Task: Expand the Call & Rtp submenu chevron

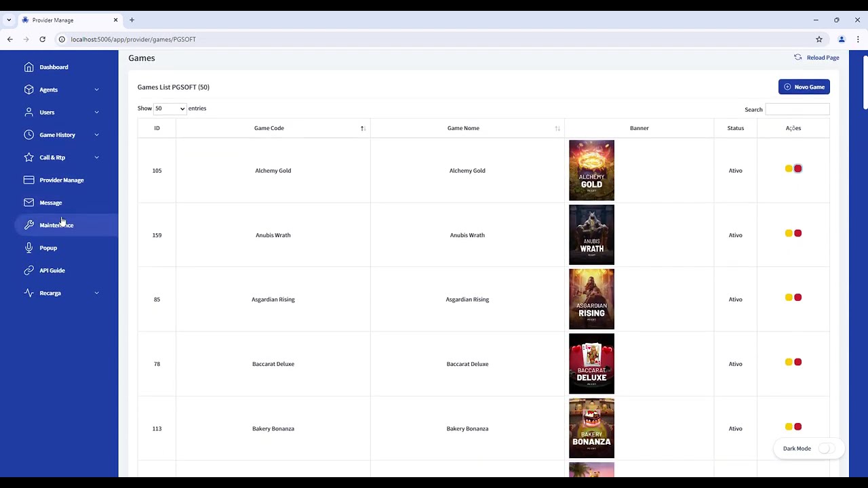Action: [96, 157]
